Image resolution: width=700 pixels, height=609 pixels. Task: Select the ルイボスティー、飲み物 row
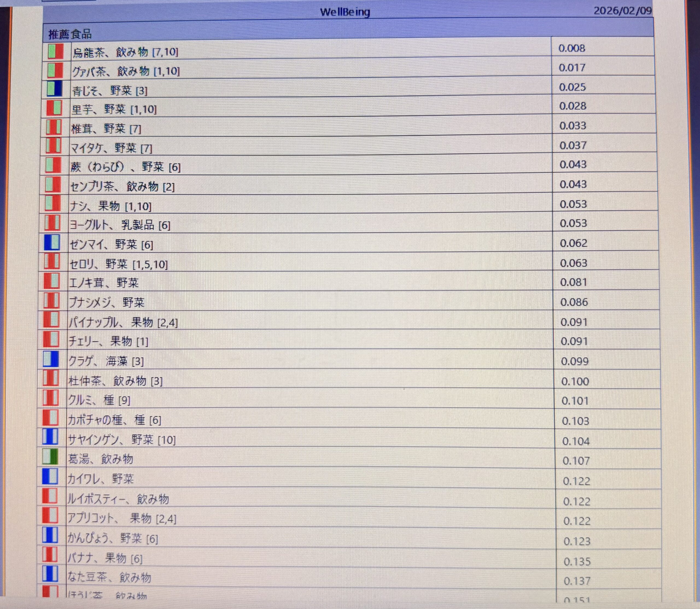click(118, 499)
